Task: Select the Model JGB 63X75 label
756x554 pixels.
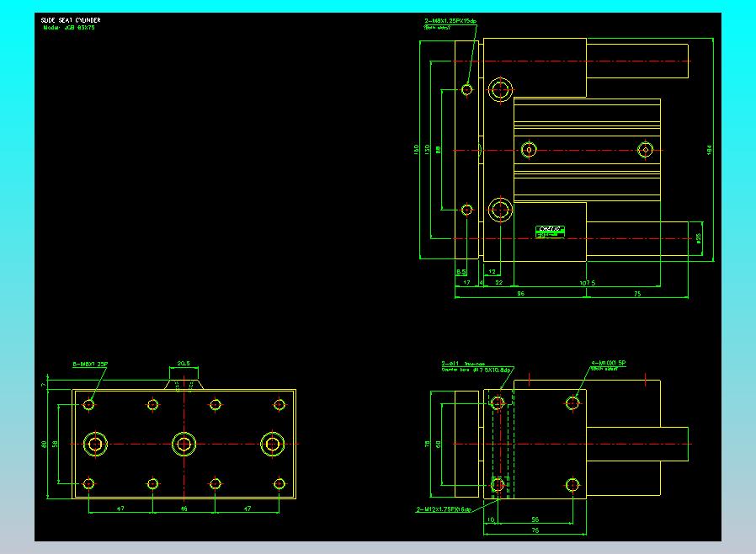Action: coord(69,28)
